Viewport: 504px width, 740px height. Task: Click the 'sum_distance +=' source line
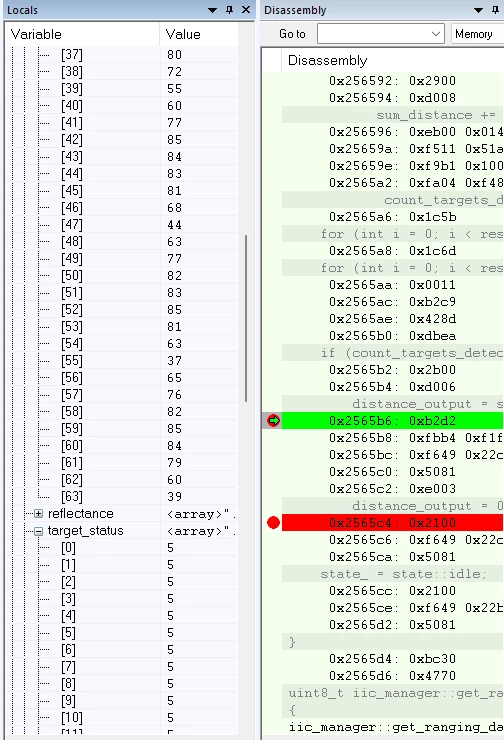tap(436, 115)
